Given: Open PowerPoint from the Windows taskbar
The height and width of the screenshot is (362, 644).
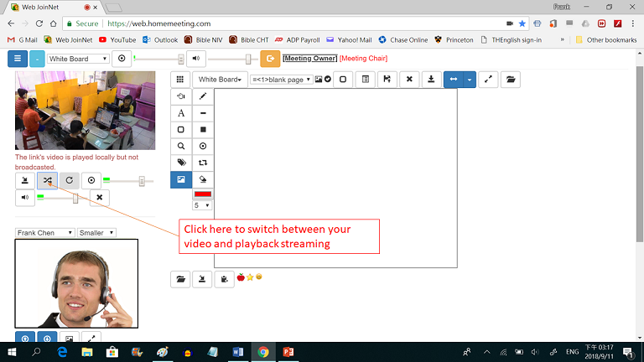Looking at the screenshot, I should tap(287, 352).
